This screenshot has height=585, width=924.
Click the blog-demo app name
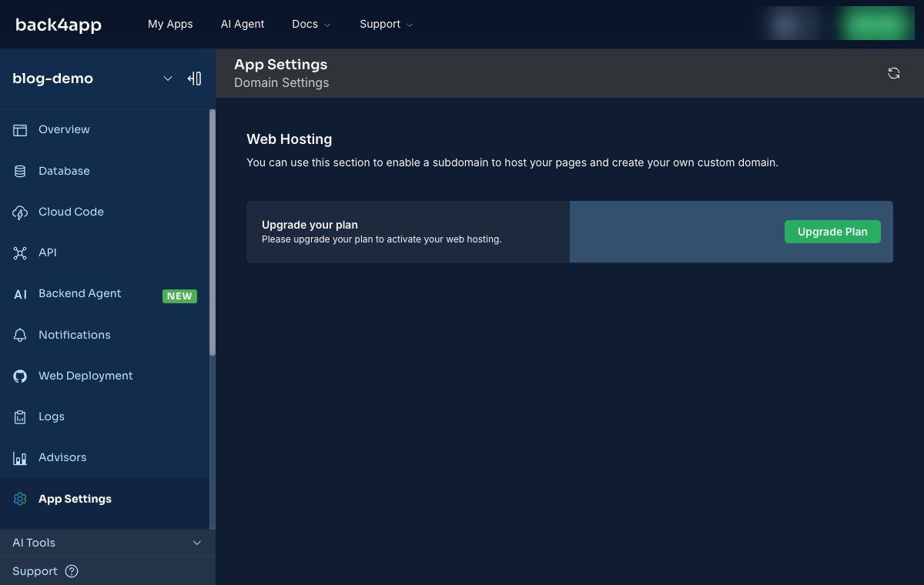tap(52, 79)
